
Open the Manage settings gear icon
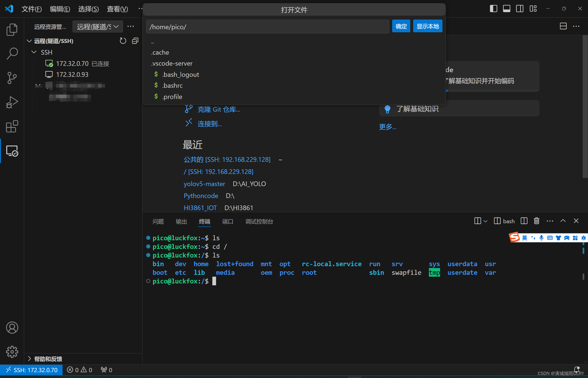coord(12,352)
